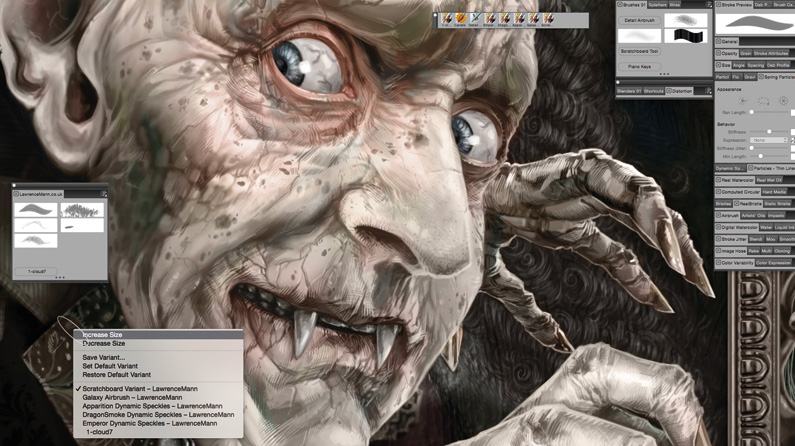Pick the cloud brush thumbnail in LawrenceMann panel
Viewport: 795px width, 446px height.
click(x=35, y=240)
